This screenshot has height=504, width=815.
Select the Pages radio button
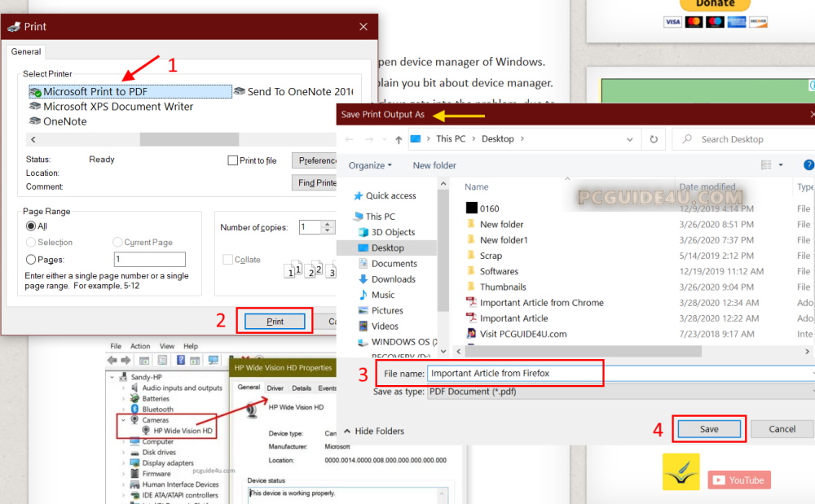31,260
